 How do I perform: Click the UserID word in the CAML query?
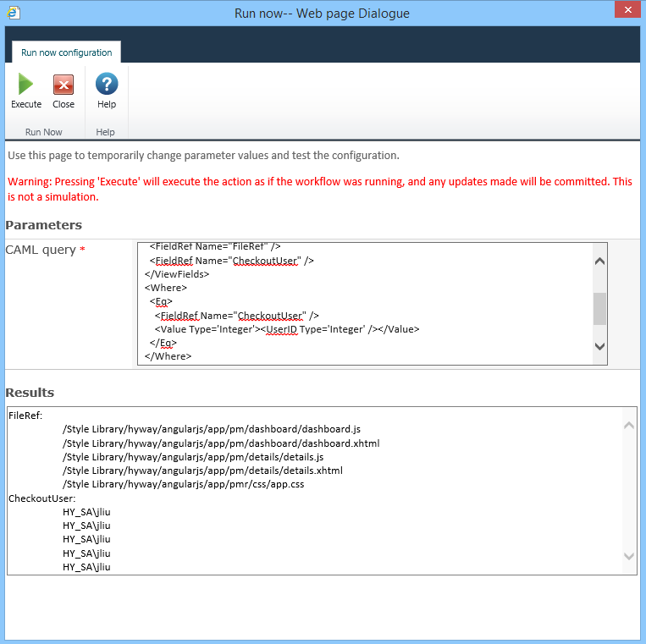tap(280, 329)
